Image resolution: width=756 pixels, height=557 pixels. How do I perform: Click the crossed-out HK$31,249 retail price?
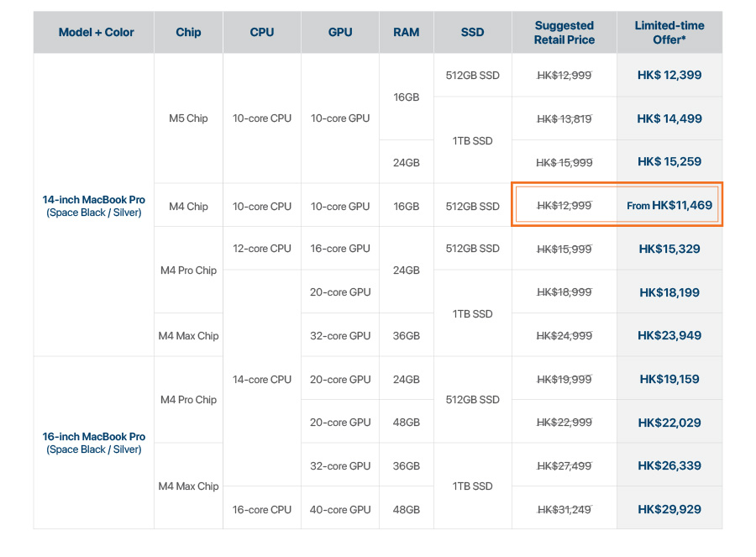tap(564, 509)
